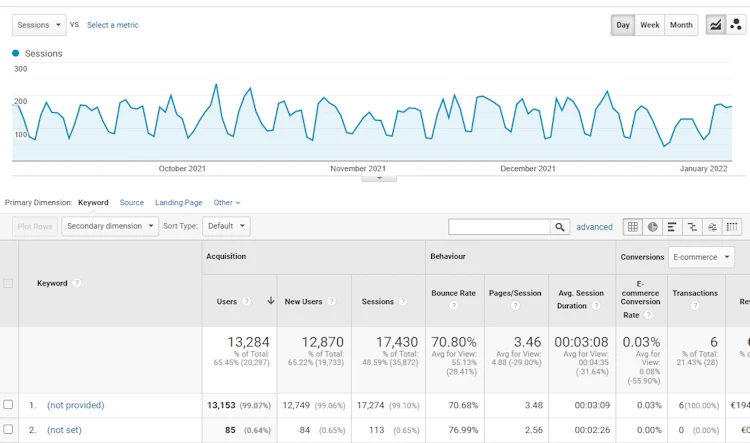The image size is (750, 443).
Task: Tick checkbox for (not set) row
Action: (8, 429)
